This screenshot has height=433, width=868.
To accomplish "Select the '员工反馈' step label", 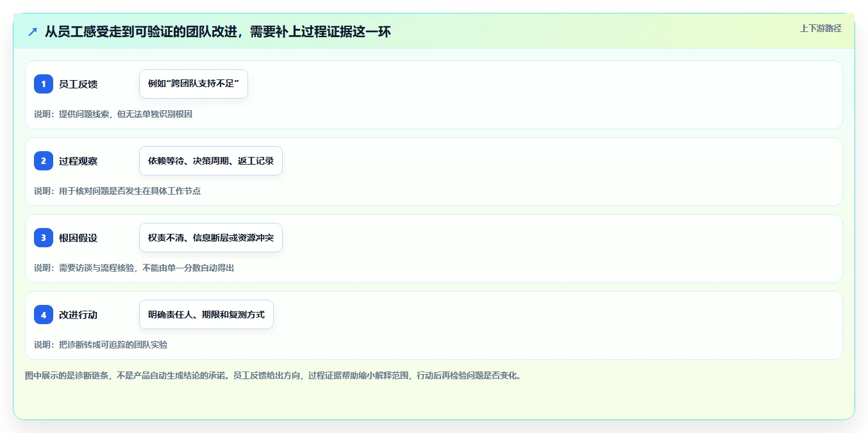I will [x=78, y=84].
